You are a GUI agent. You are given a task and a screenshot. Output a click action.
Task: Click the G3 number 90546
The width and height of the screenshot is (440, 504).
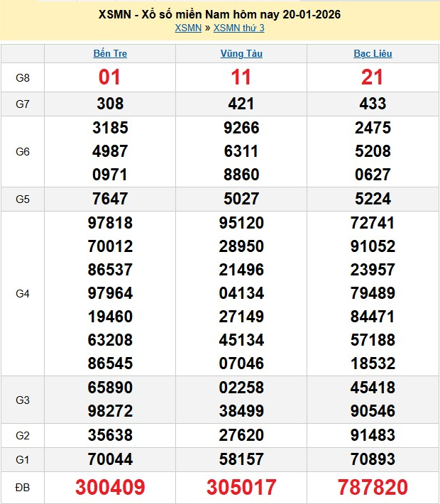coord(373,412)
